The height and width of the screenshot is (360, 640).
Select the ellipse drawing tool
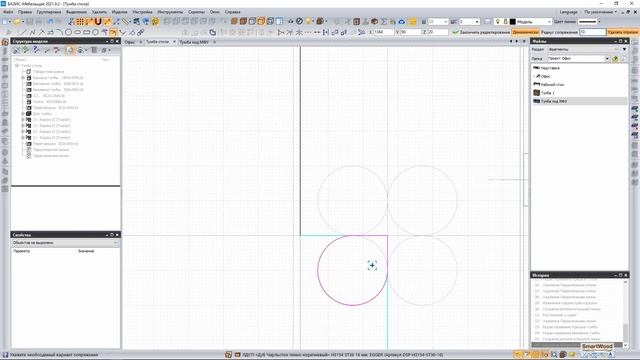coord(78,32)
